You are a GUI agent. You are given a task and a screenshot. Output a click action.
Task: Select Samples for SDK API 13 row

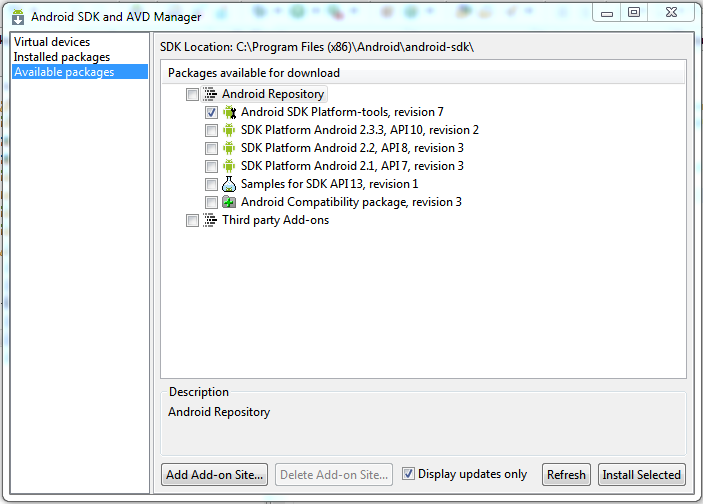(x=330, y=184)
